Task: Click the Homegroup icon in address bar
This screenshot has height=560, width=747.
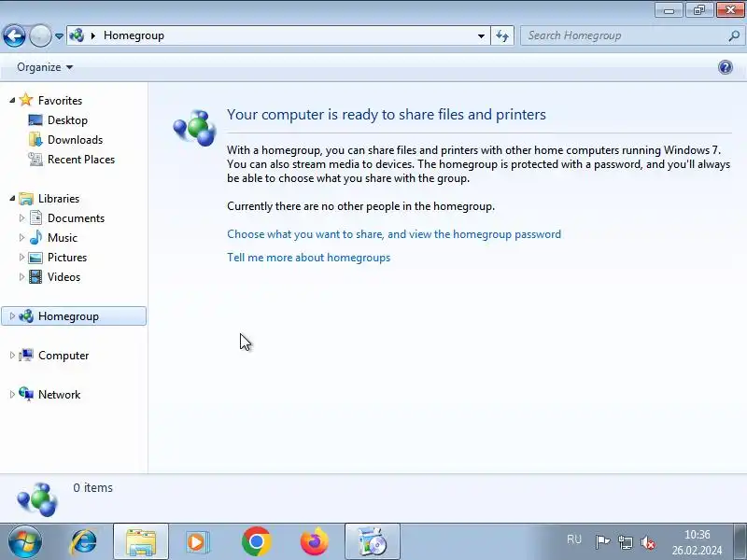Action: [x=77, y=35]
